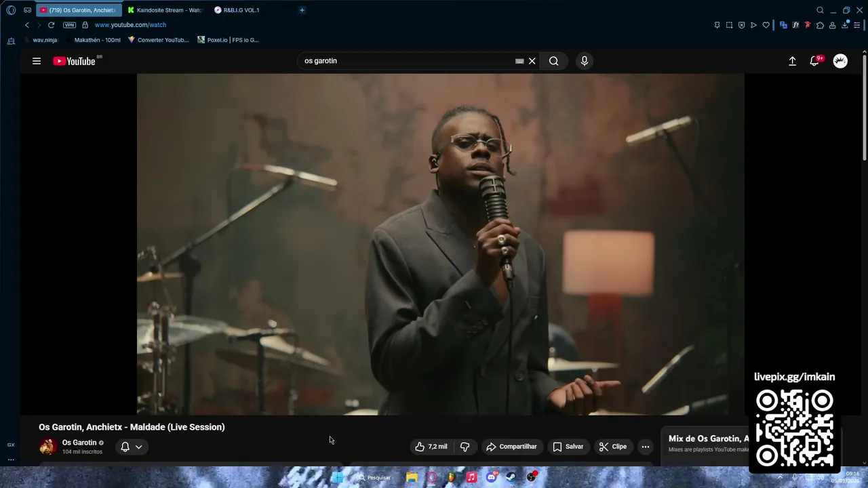Select the Os Garotin YouTube tab

click(79, 10)
